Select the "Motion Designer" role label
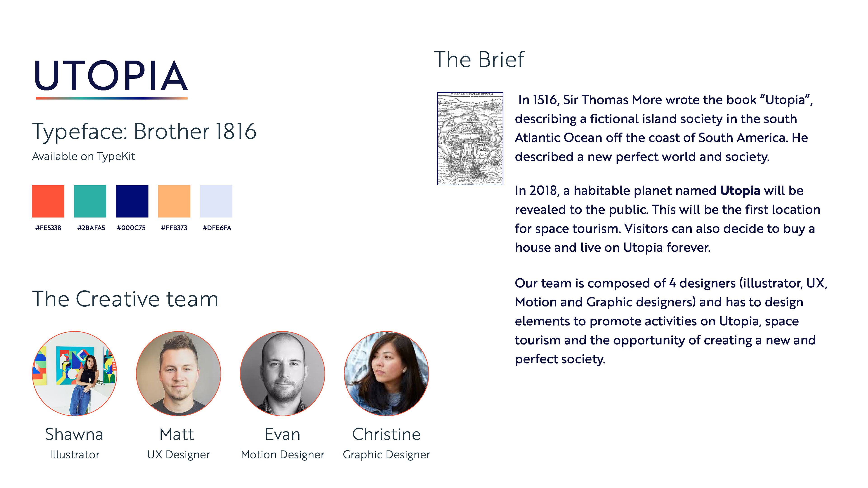Image resolution: width=868 pixels, height=488 pixels. [282, 455]
